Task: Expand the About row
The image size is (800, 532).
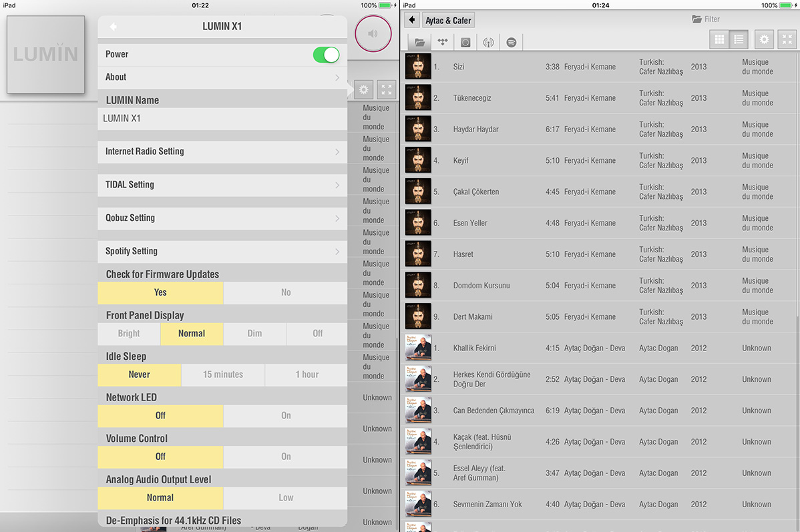Action: coord(222,77)
